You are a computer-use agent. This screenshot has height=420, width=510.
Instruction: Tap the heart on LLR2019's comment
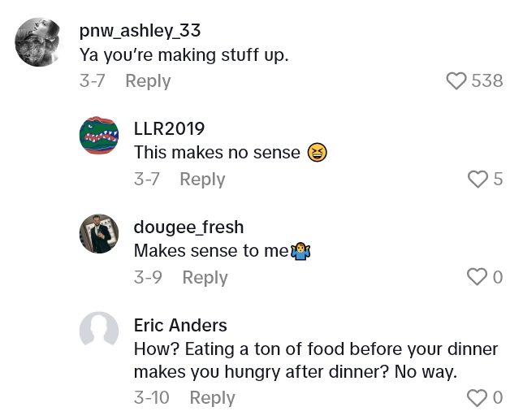point(478,179)
